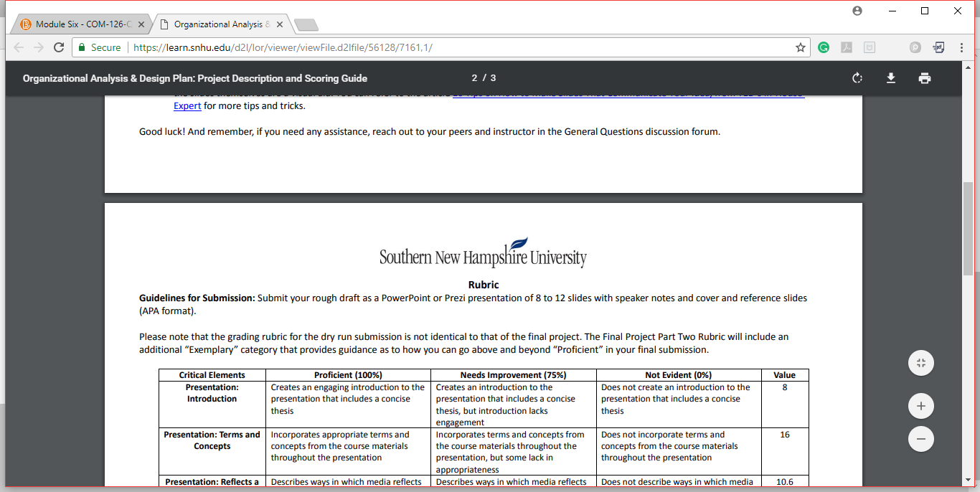Click 'Please note that the grading rubric' paragraph
Screen dimensions: 980x492
pos(463,344)
